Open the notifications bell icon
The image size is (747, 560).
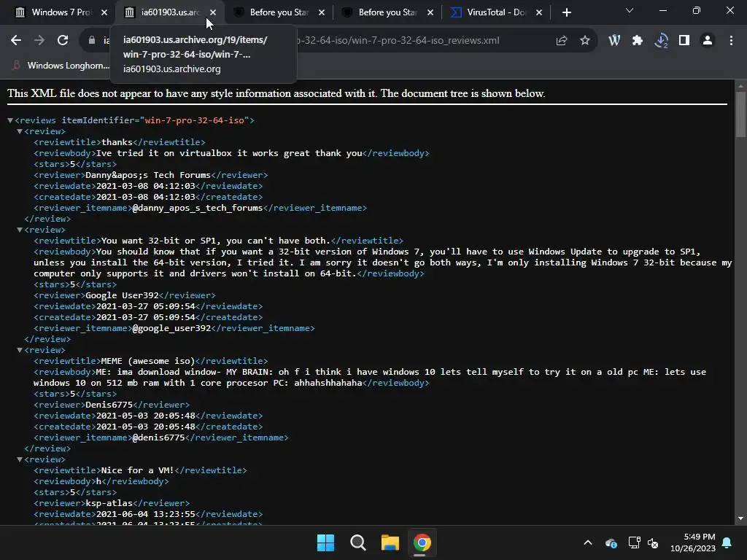(727, 542)
